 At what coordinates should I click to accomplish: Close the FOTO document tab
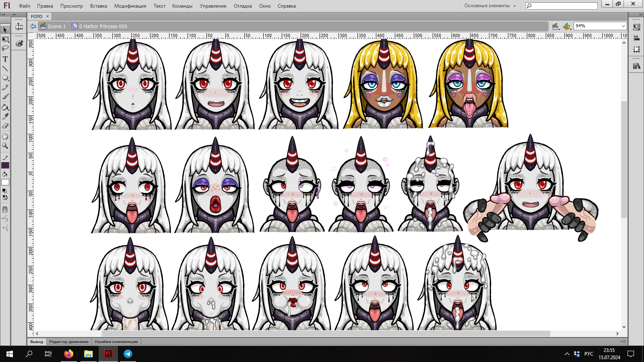point(47,16)
